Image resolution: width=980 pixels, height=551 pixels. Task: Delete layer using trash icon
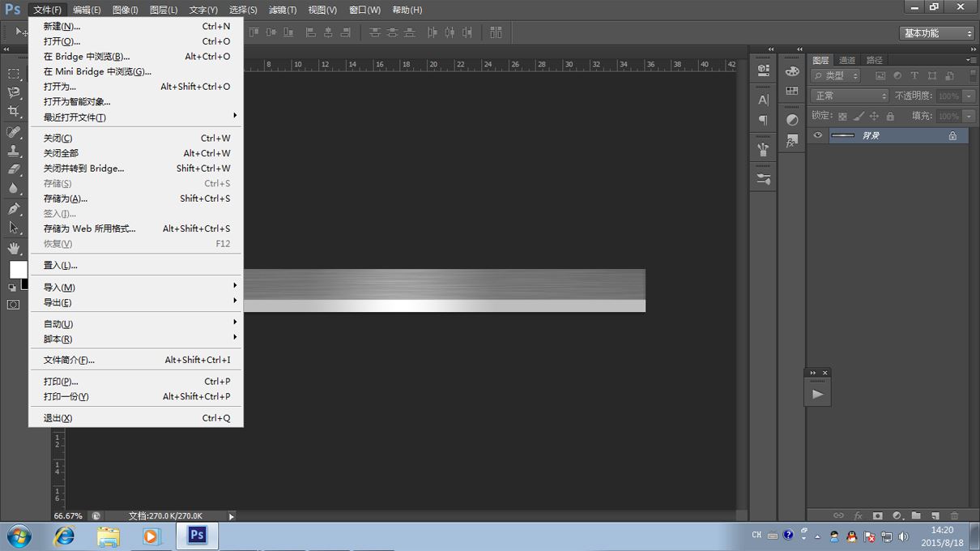pyautogui.click(x=955, y=515)
